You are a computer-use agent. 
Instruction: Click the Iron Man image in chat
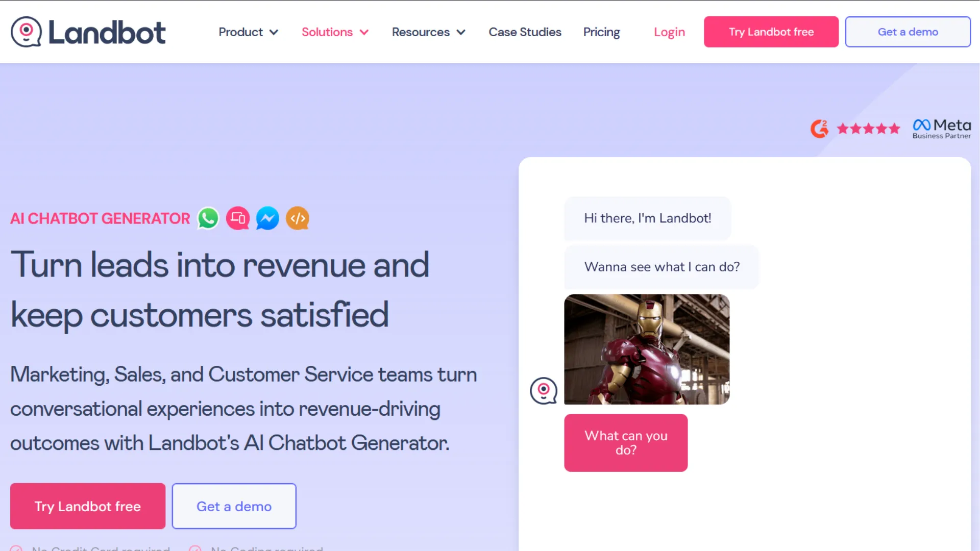pos(647,349)
